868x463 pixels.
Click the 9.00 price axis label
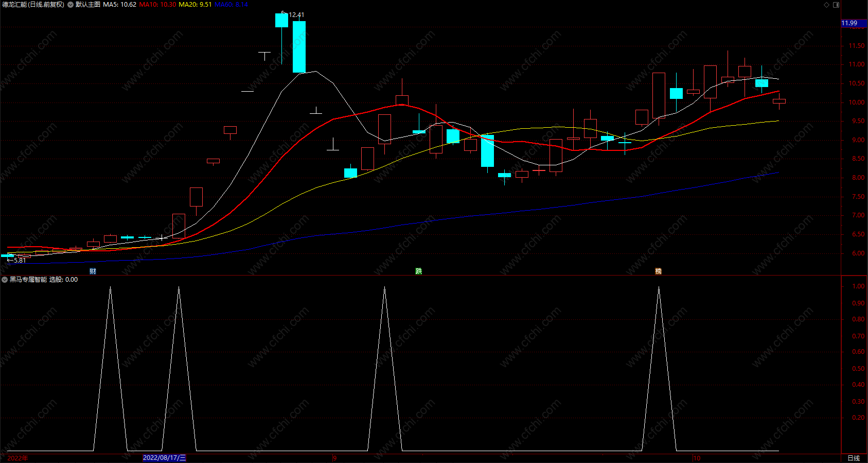point(858,140)
